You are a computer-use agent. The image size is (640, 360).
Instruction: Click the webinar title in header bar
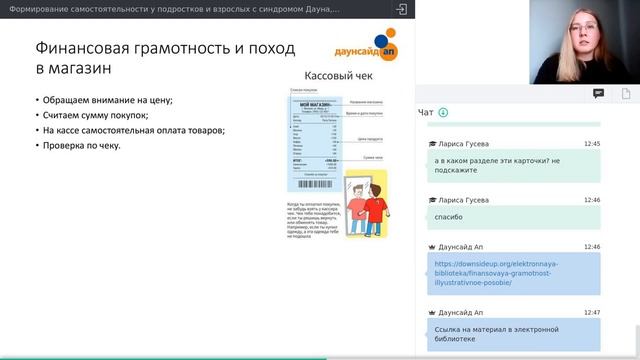[x=174, y=9]
